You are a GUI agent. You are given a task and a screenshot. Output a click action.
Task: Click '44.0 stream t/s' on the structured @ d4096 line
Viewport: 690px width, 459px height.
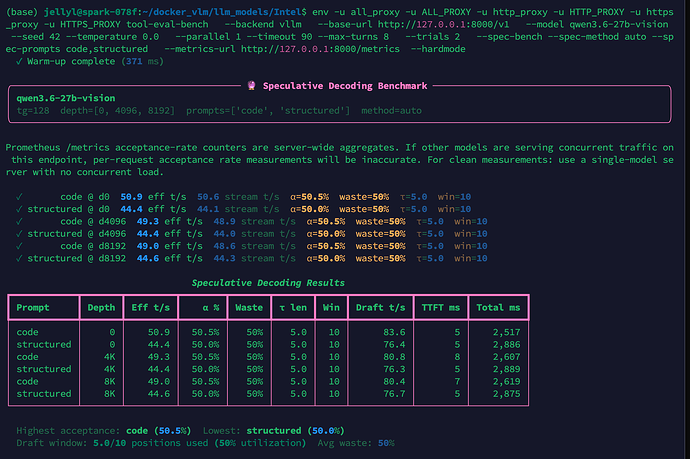coord(254,234)
